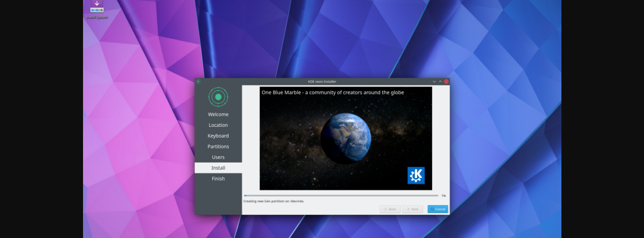This screenshot has height=238, width=644.
Task: Click the Next button
Action: [412, 209]
